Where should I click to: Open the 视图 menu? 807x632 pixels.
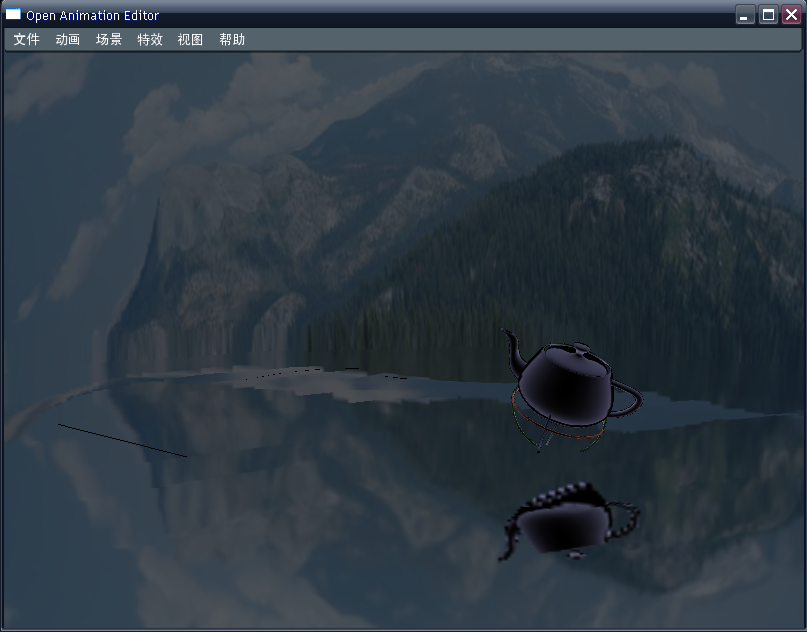tap(190, 40)
